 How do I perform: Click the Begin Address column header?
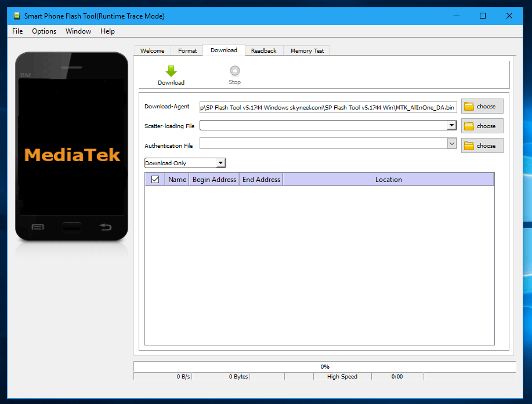pyautogui.click(x=214, y=179)
